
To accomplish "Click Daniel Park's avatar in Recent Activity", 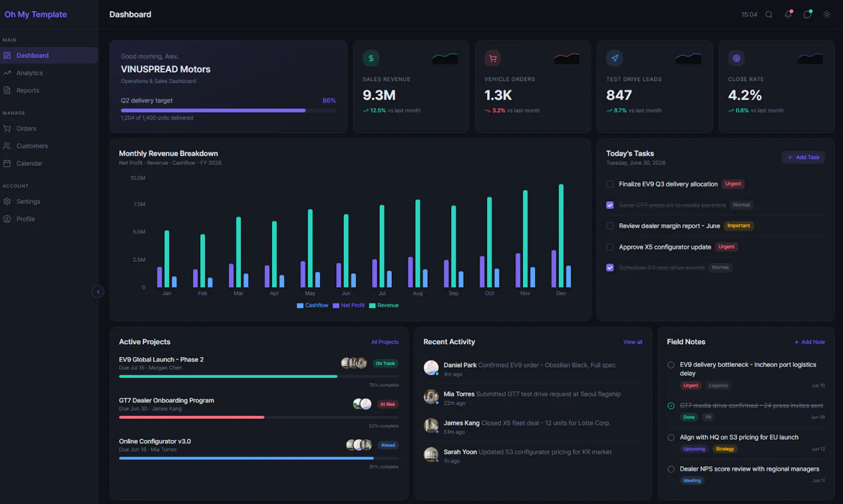I will pos(431,368).
